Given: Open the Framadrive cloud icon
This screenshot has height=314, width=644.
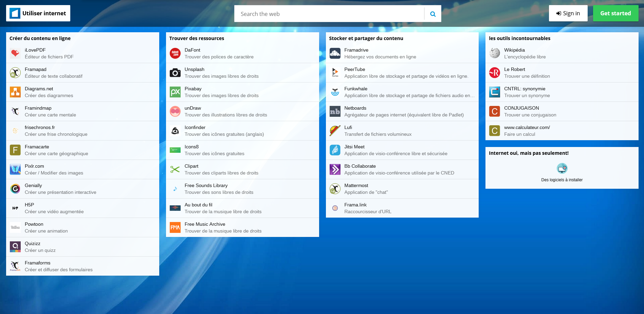Looking at the screenshot, I should (x=335, y=53).
